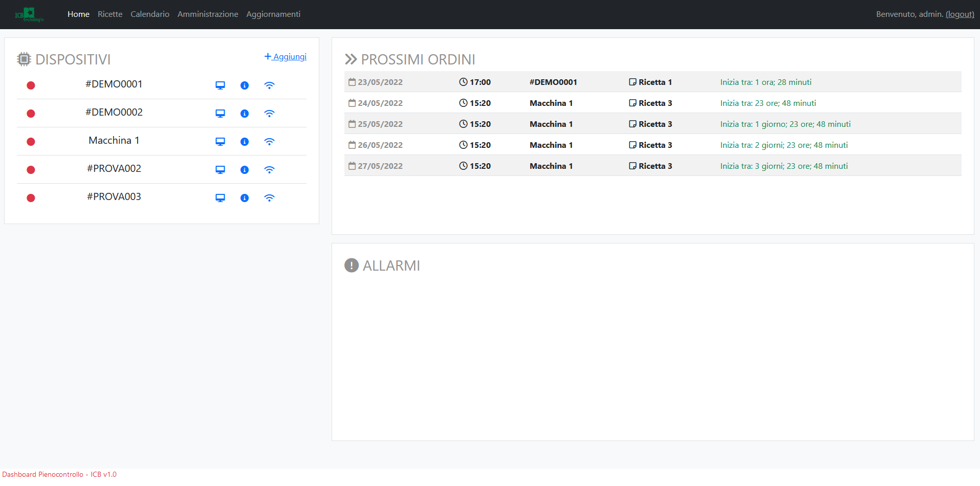The width and height of the screenshot is (980, 486).
Task: Click the wifi icon for #PROVA003
Action: (269, 198)
